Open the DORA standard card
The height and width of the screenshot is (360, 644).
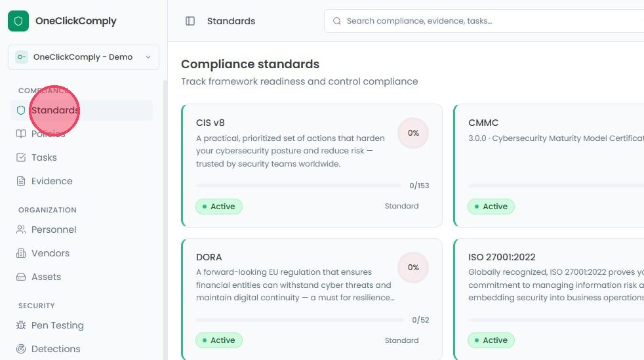tap(312, 299)
